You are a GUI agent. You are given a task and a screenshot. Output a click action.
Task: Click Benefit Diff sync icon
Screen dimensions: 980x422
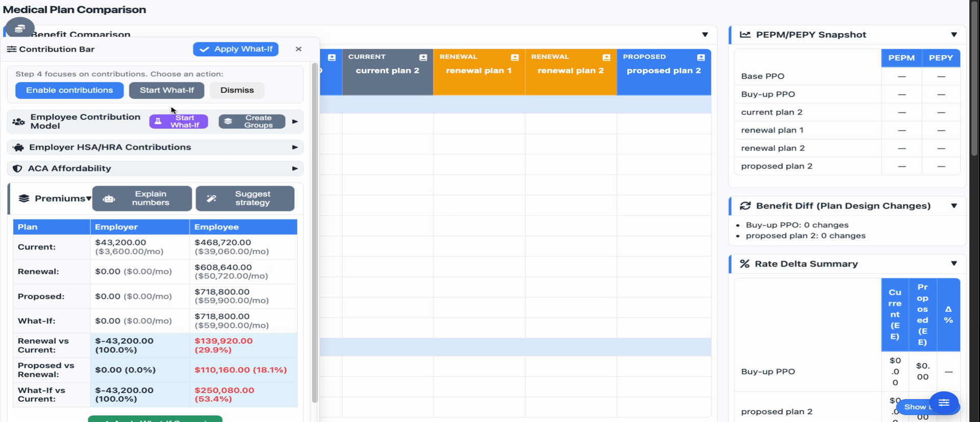[745, 206]
